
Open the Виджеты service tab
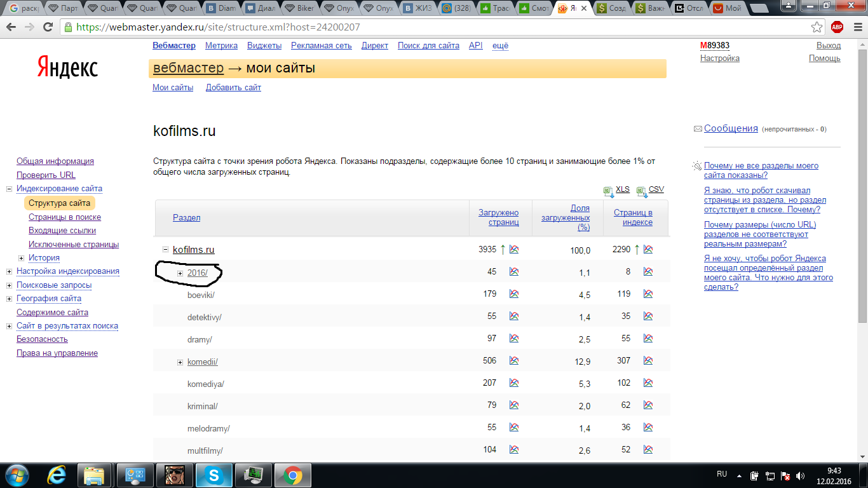264,46
